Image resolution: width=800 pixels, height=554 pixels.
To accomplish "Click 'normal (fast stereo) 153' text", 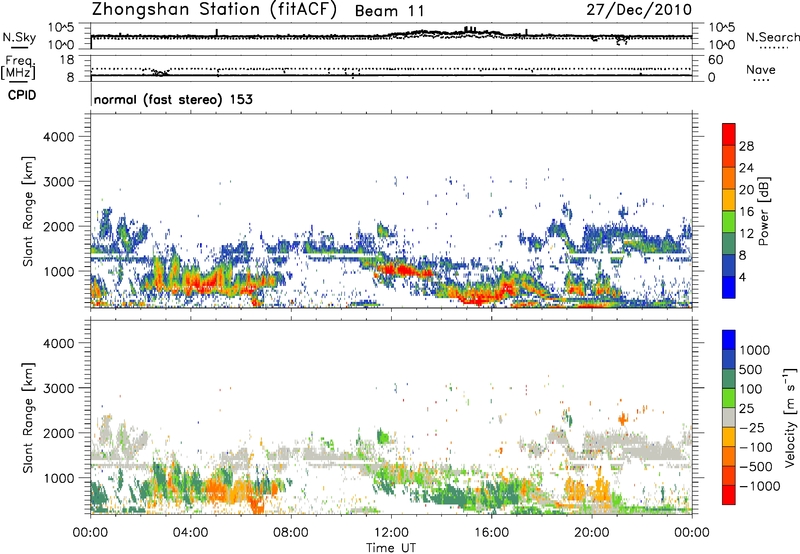I will point(173,99).
